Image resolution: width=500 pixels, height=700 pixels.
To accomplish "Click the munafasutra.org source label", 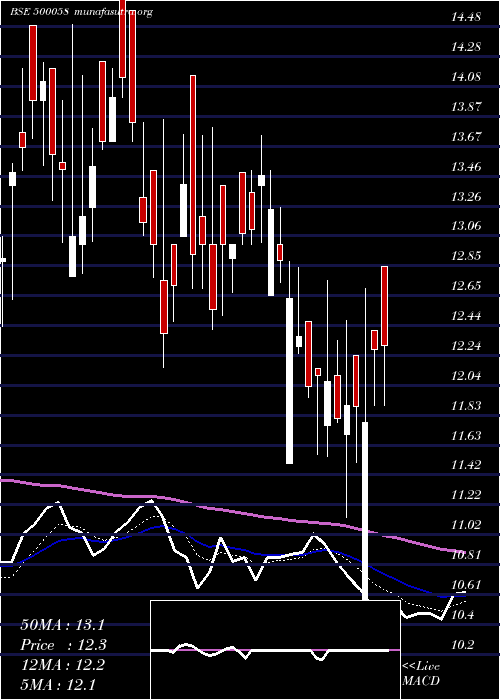I will (113, 12).
